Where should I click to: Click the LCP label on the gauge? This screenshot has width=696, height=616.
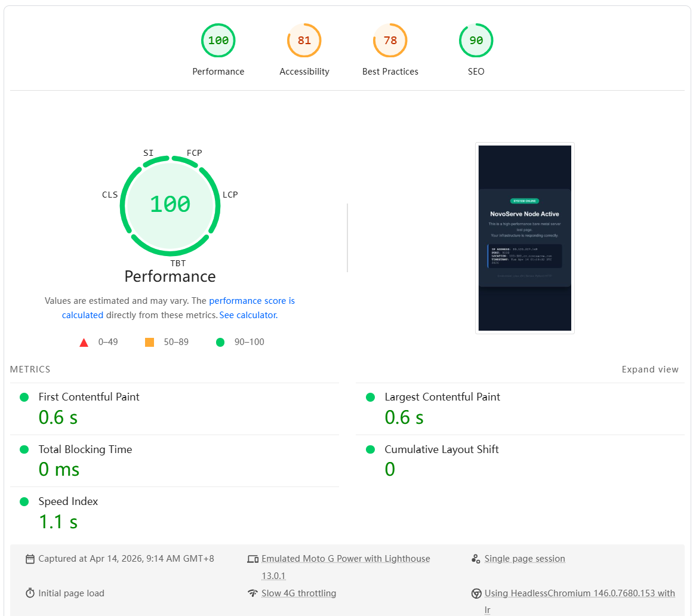tap(230, 195)
